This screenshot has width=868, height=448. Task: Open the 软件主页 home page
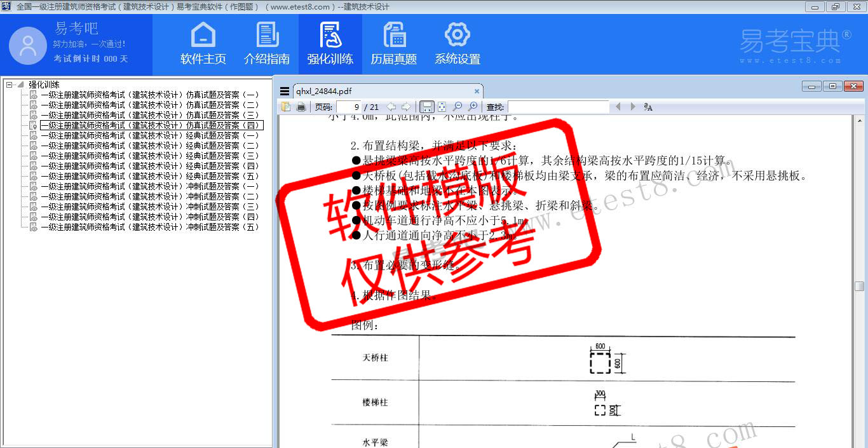point(203,44)
